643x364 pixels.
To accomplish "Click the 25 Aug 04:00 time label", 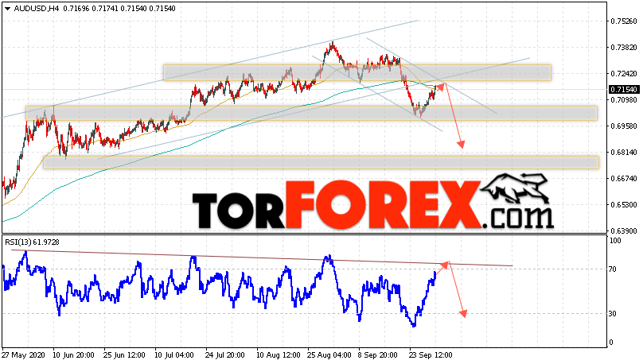I will point(329,355).
